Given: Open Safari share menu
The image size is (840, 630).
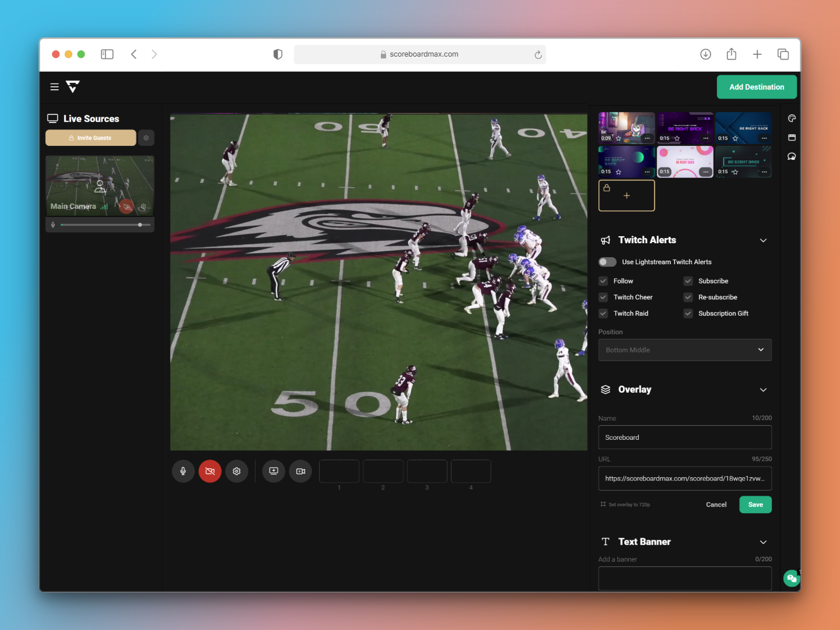Looking at the screenshot, I should (x=731, y=54).
